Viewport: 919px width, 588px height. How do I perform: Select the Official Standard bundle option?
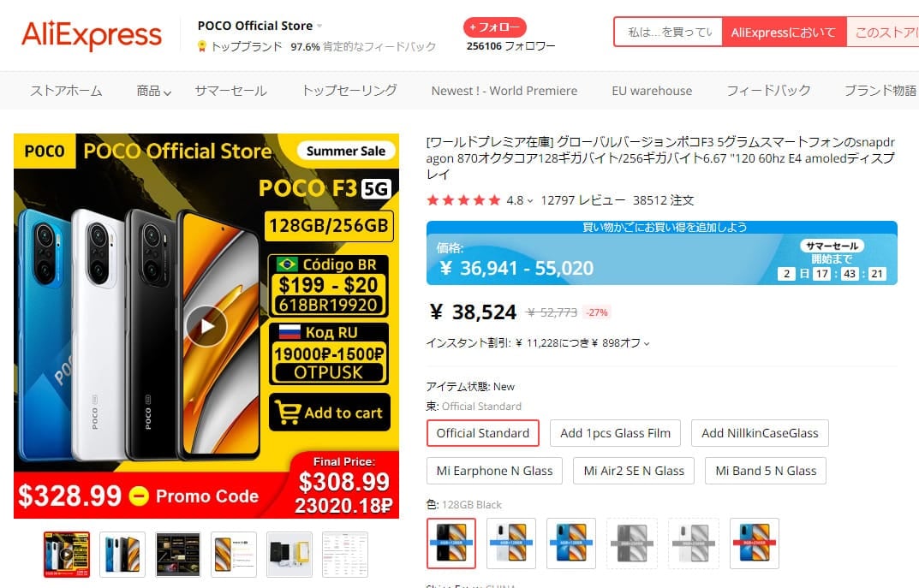click(483, 433)
